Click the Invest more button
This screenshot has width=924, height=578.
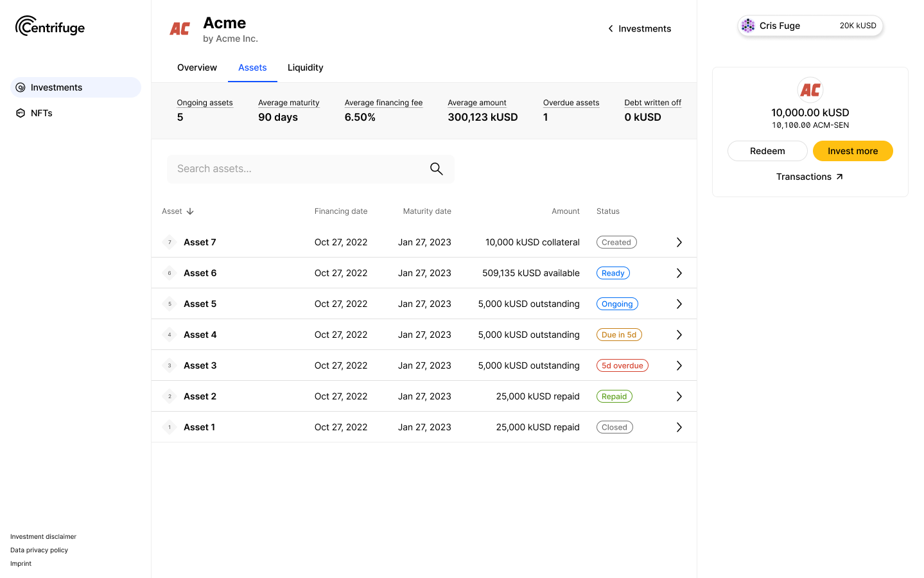tap(852, 151)
